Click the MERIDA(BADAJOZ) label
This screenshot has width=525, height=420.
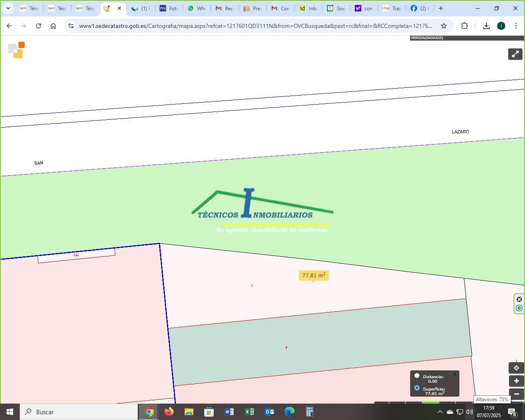427,38
